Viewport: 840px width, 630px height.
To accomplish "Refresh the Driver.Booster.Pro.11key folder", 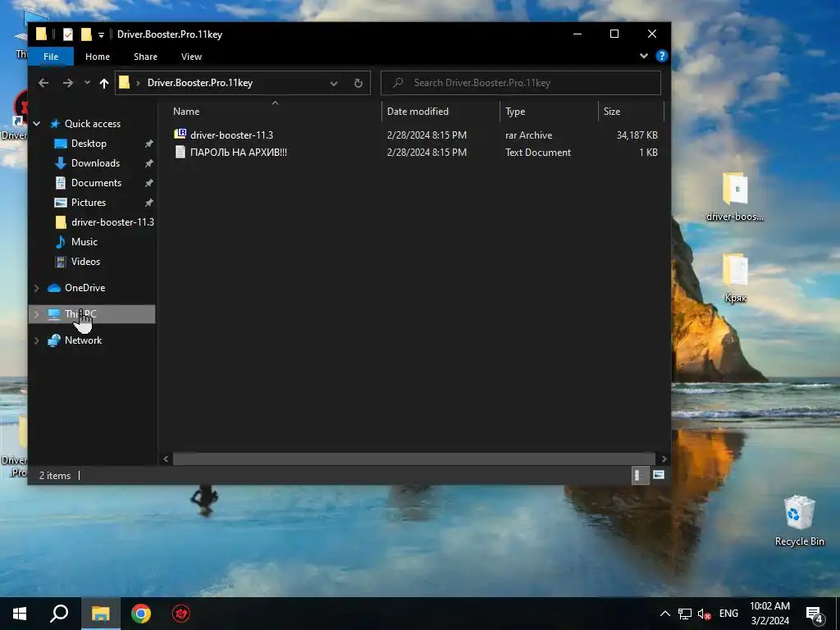I will point(358,83).
